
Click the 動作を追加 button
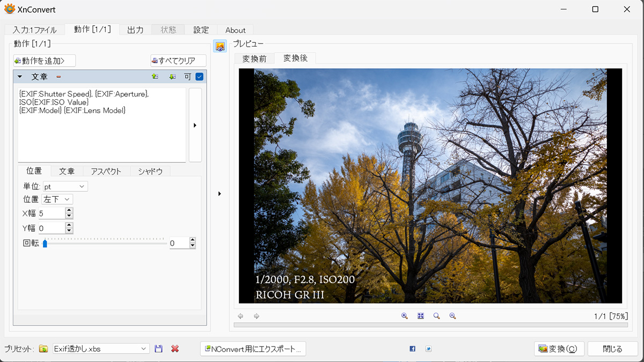[44, 61]
